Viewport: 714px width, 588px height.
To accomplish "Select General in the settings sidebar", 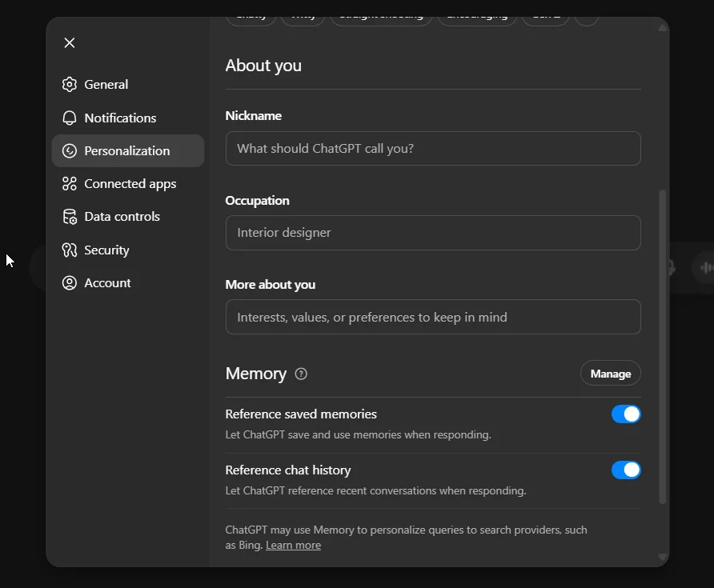I will coord(105,84).
